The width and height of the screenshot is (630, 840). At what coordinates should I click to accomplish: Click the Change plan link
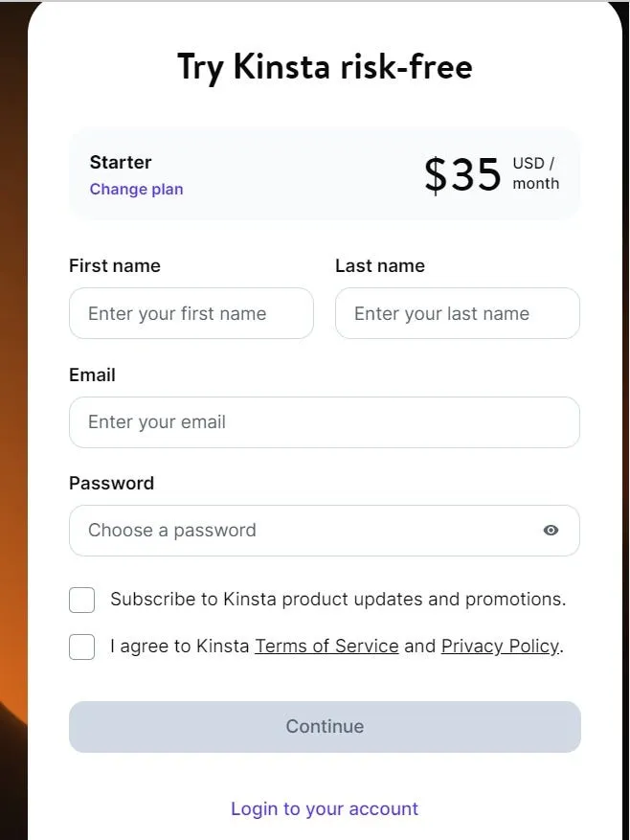(x=136, y=190)
